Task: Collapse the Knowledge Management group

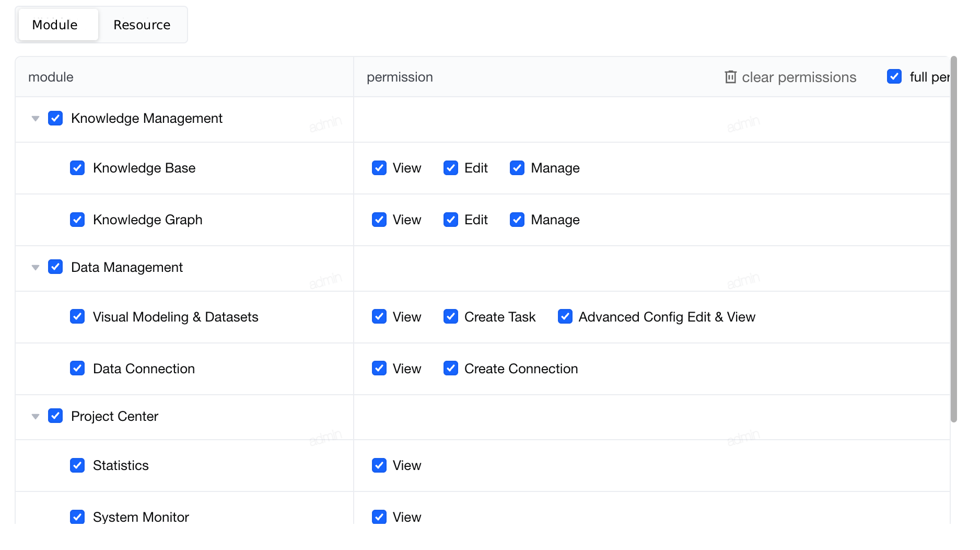Action: pos(36,119)
